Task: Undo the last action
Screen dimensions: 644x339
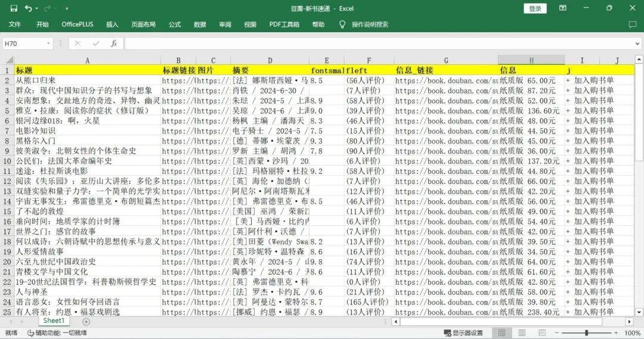Action: point(28,8)
